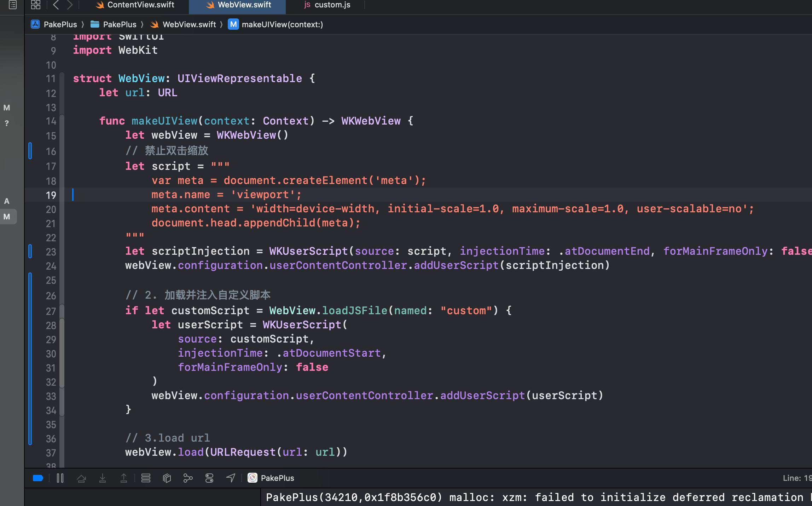
Task: Click the Step Over debug icon
Action: tap(81, 478)
